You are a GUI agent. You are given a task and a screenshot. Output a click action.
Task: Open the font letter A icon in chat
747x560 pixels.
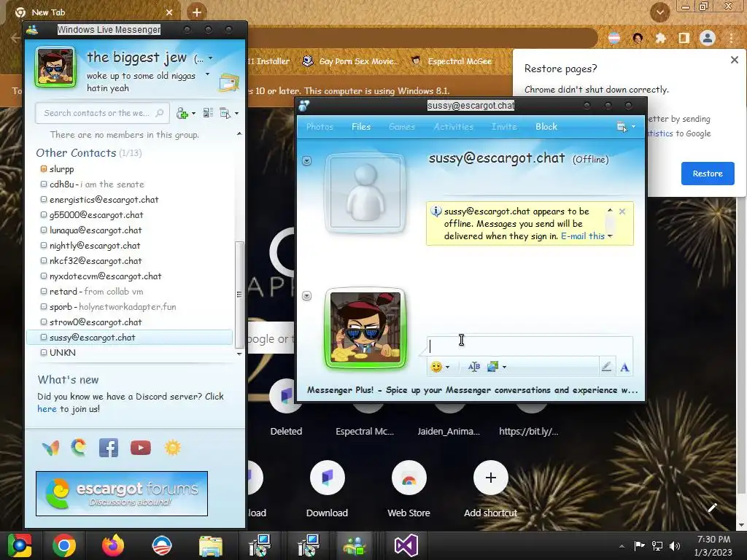tap(624, 367)
